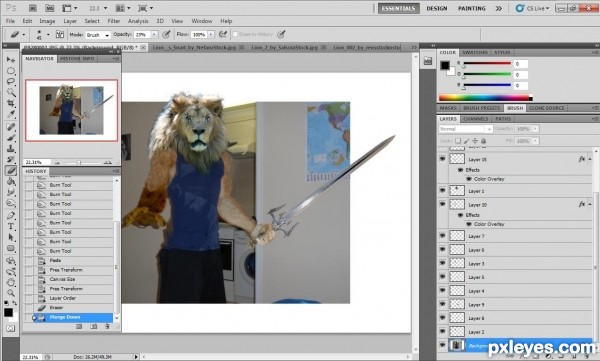
Task: Hide Layer 15 visibility eye
Action: pyautogui.click(x=442, y=158)
